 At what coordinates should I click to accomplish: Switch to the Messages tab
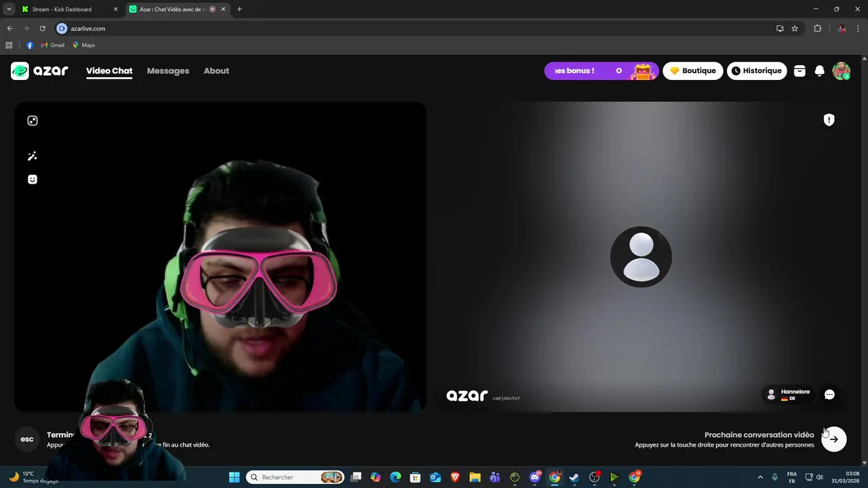168,70
